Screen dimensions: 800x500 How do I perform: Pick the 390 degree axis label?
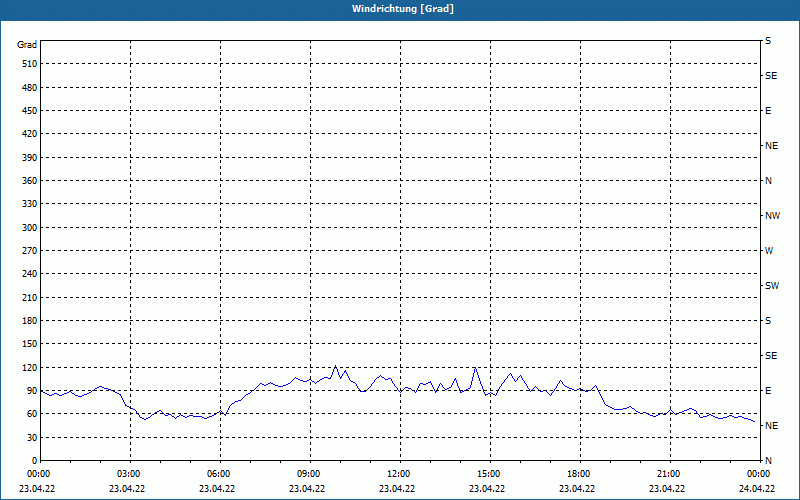click(30, 157)
